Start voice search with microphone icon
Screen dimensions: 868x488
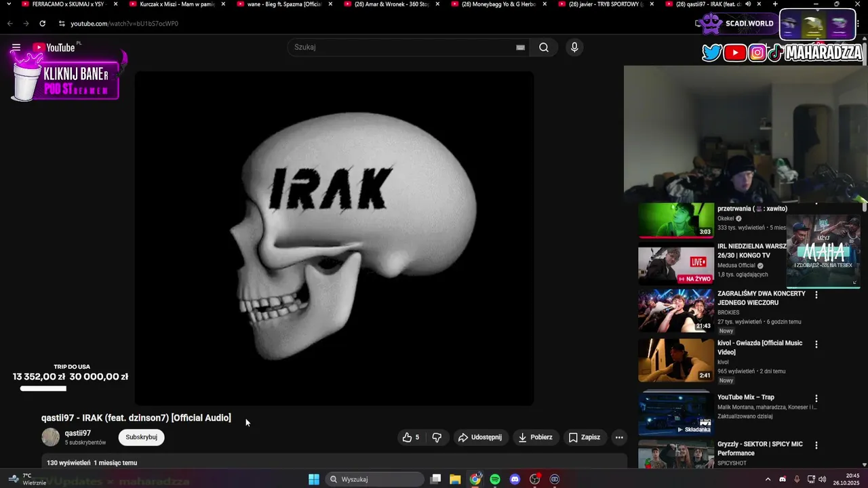(574, 47)
